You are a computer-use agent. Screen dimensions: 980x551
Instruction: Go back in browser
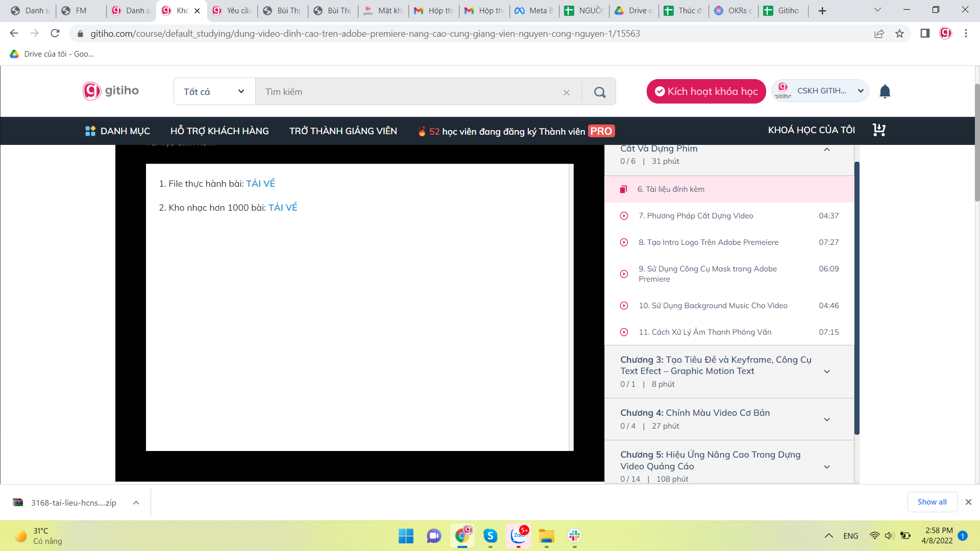tap(14, 34)
